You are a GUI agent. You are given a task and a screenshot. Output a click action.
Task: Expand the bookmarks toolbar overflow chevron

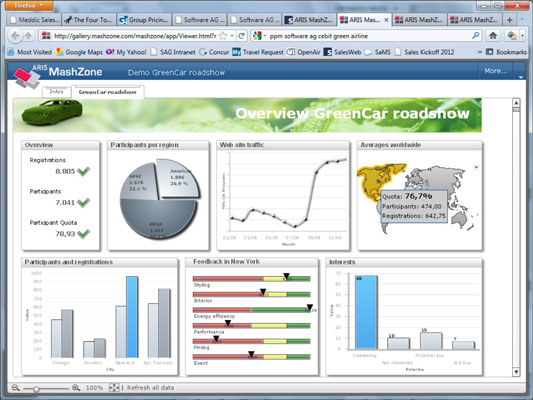point(480,52)
